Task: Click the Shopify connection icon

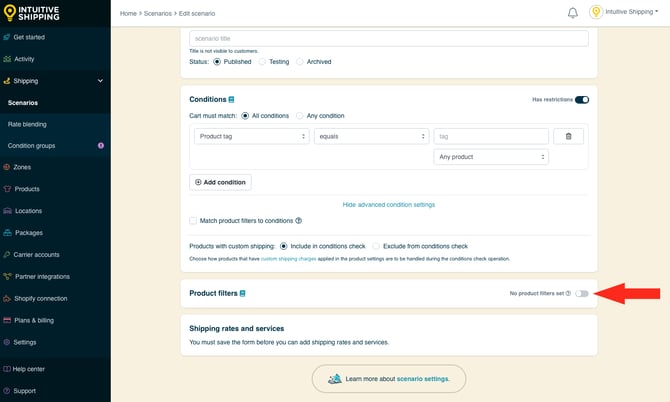Action: [x=7, y=298]
